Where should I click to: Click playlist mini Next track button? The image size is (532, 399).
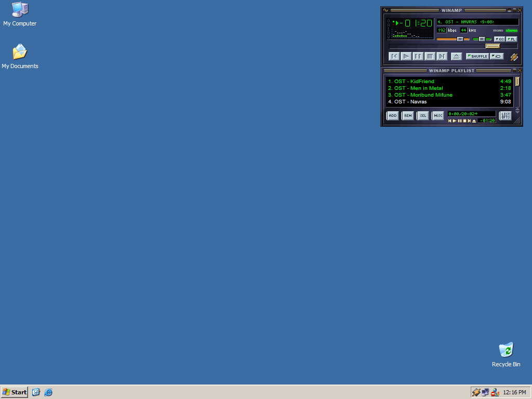pyautogui.click(x=469, y=121)
